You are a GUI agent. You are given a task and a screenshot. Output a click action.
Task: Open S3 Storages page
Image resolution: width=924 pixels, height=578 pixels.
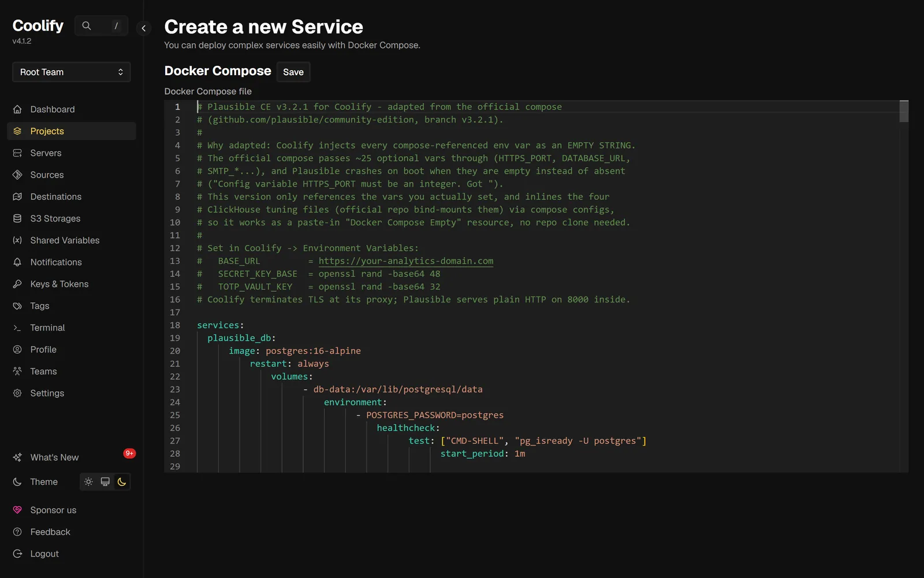[72, 218]
